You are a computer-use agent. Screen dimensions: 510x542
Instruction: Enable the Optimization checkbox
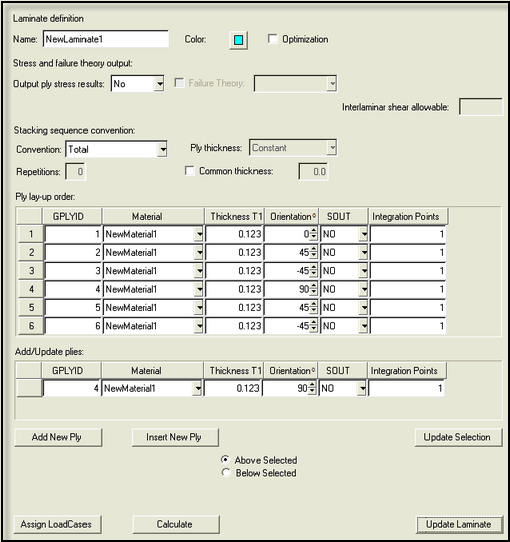point(272,39)
